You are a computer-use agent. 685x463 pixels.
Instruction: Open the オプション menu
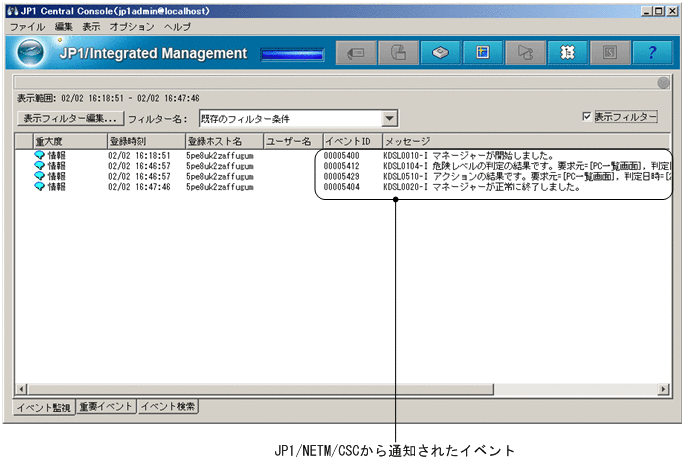point(132,25)
